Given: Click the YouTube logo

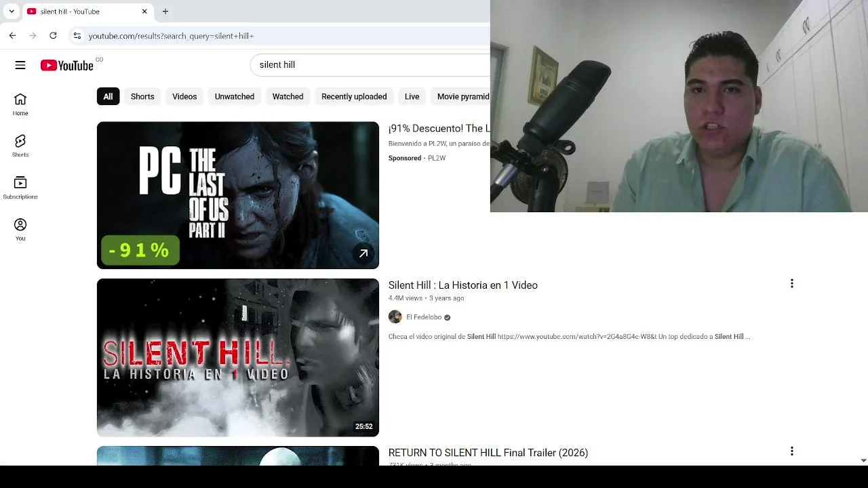Looking at the screenshot, I should click(x=67, y=65).
